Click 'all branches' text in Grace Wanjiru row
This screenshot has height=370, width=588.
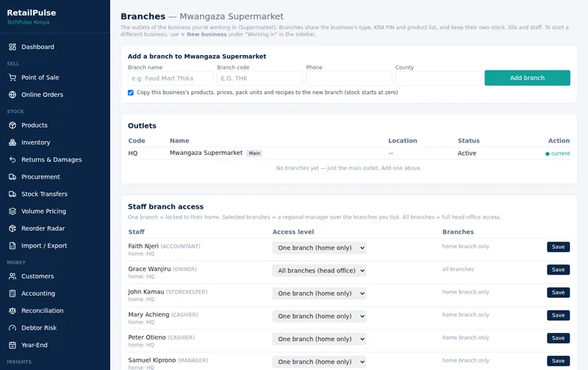click(x=458, y=269)
